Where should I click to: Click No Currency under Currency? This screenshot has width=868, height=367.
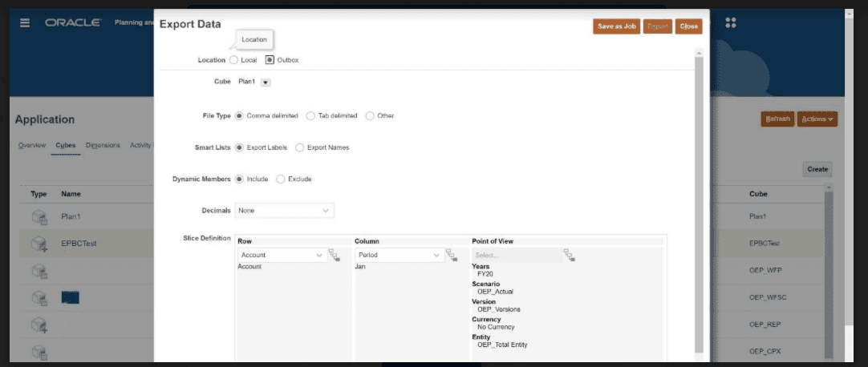496,327
